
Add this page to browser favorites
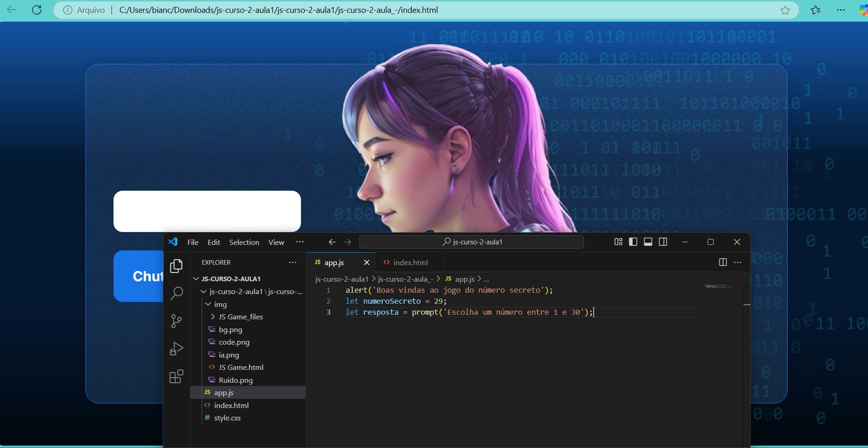[785, 10]
